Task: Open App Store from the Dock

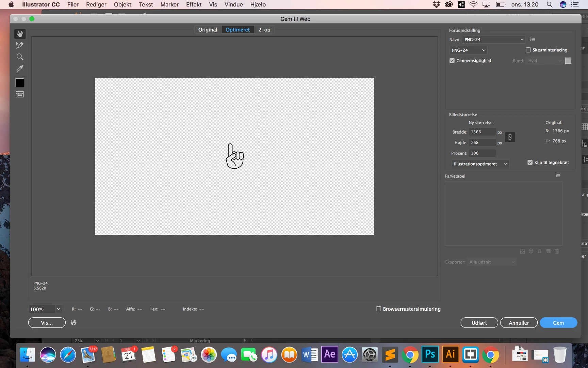Action: tap(349, 355)
